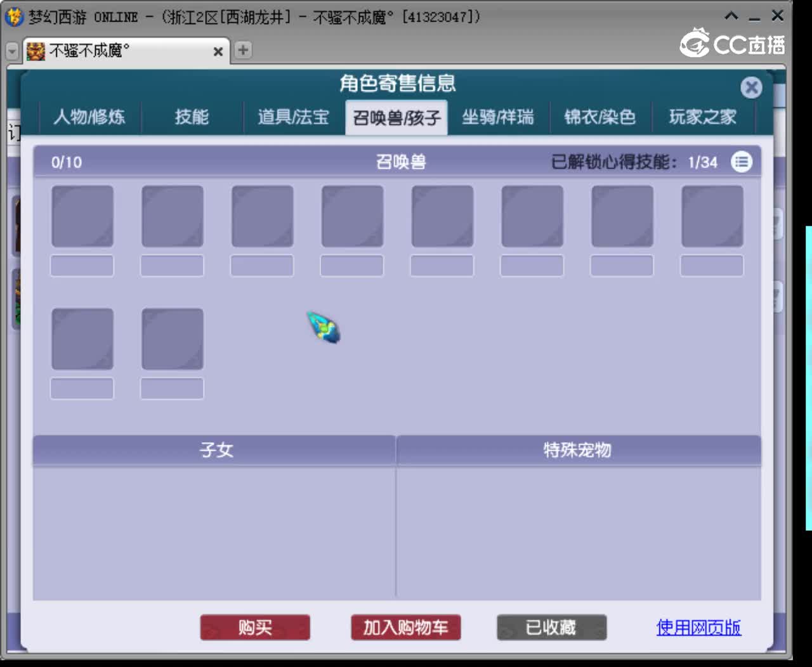The image size is (812, 667).
Task: Click the 加入购物车 button
Action: pos(405,628)
